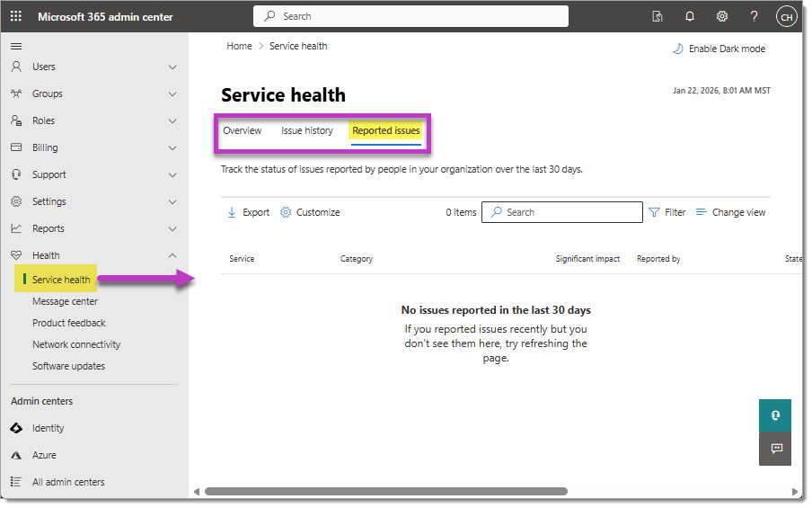Screen dimensions: 812x508
Task: Click the Customize gear icon
Action: 286,212
